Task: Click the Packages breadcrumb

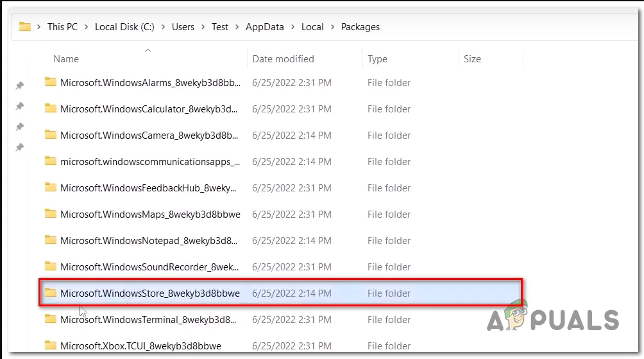Action: point(360,27)
